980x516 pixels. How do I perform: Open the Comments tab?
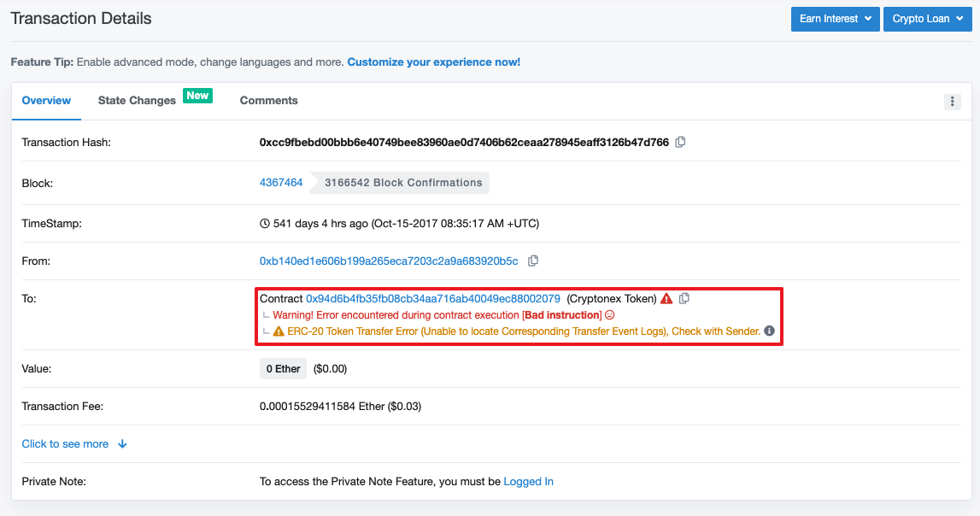click(269, 100)
